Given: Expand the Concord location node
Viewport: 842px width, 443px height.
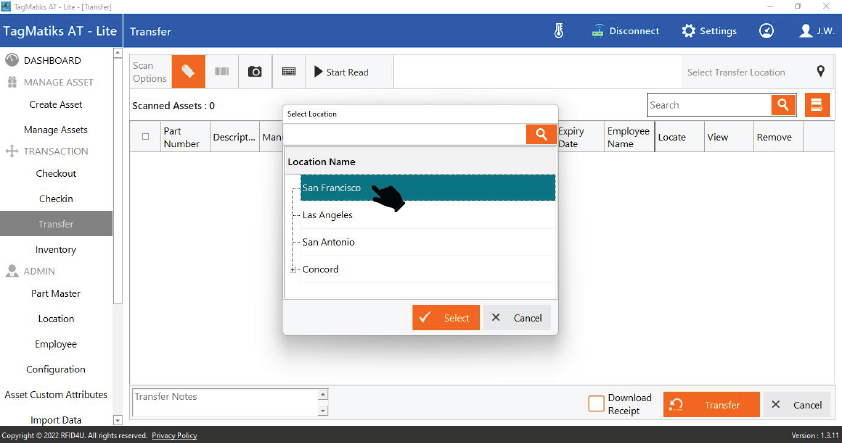Looking at the screenshot, I should (x=293, y=270).
